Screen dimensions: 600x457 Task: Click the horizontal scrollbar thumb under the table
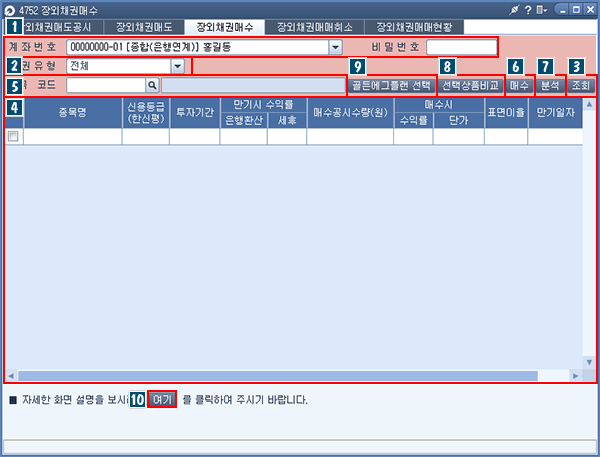278,375
